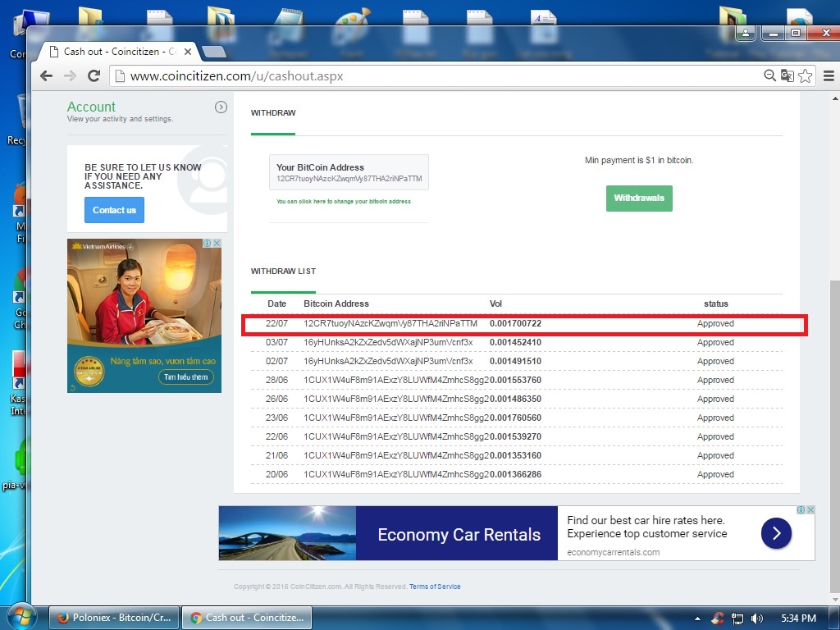Click the Chrome user profile icon
840x630 pixels.
(745, 33)
